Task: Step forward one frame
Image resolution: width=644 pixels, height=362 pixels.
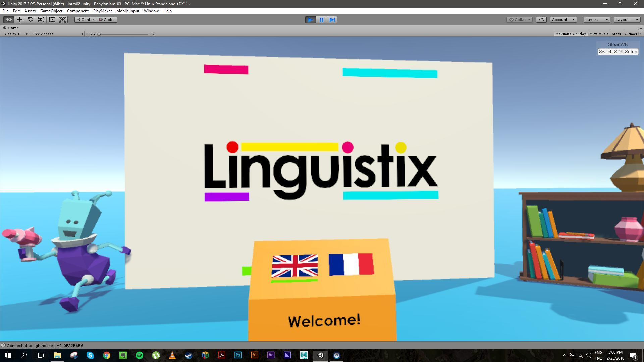Action: click(x=332, y=20)
